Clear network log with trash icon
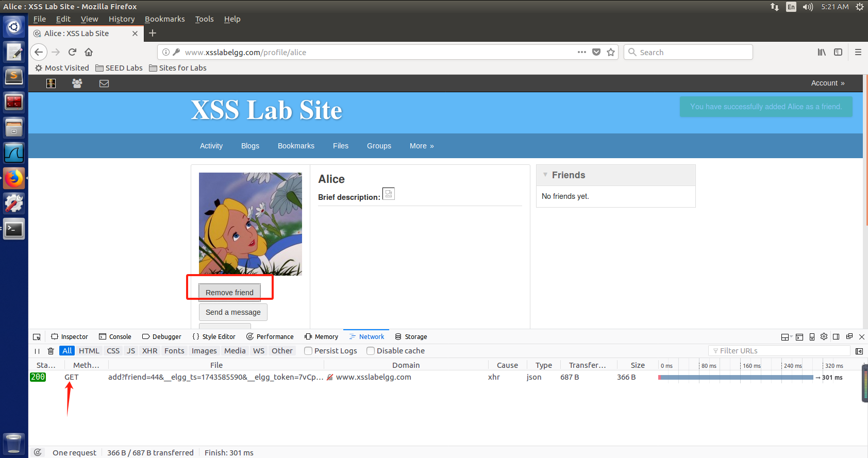 point(51,351)
